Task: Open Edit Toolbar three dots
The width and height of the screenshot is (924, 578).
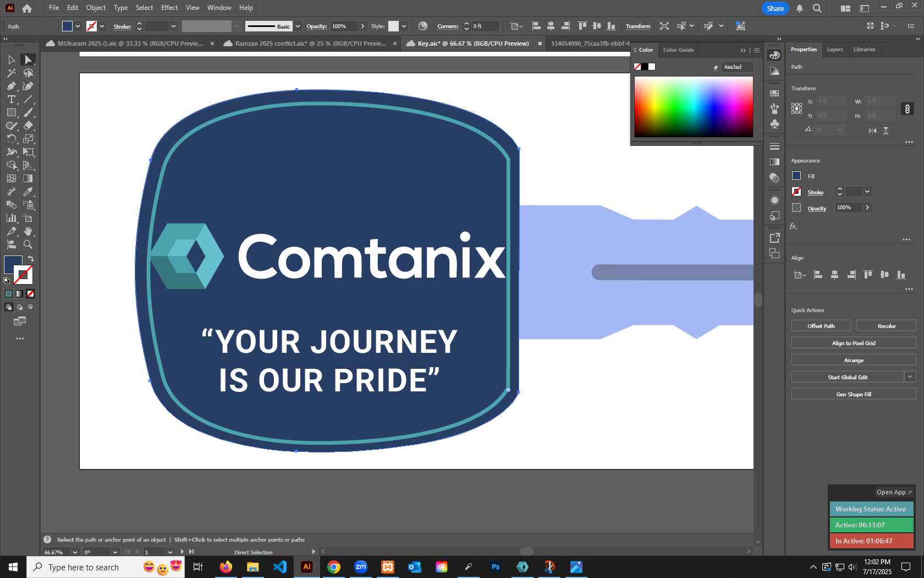Action: 20,339
